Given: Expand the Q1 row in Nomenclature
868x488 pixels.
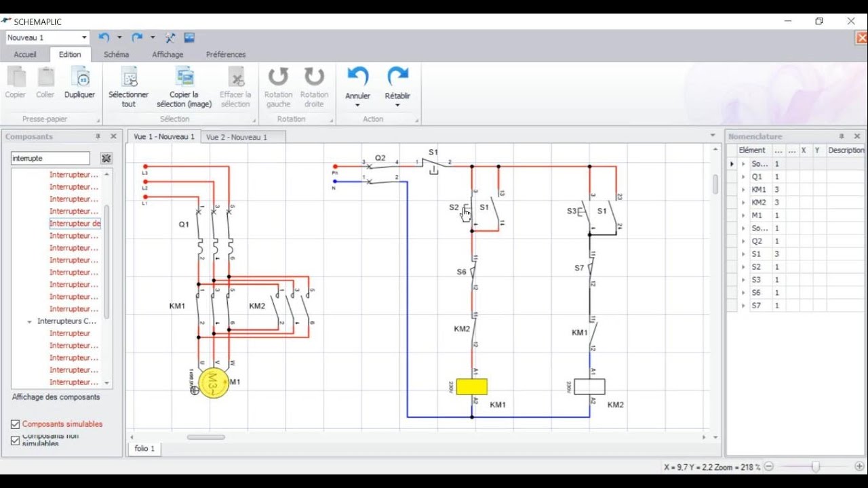Looking at the screenshot, I should (x=743, y=177).
